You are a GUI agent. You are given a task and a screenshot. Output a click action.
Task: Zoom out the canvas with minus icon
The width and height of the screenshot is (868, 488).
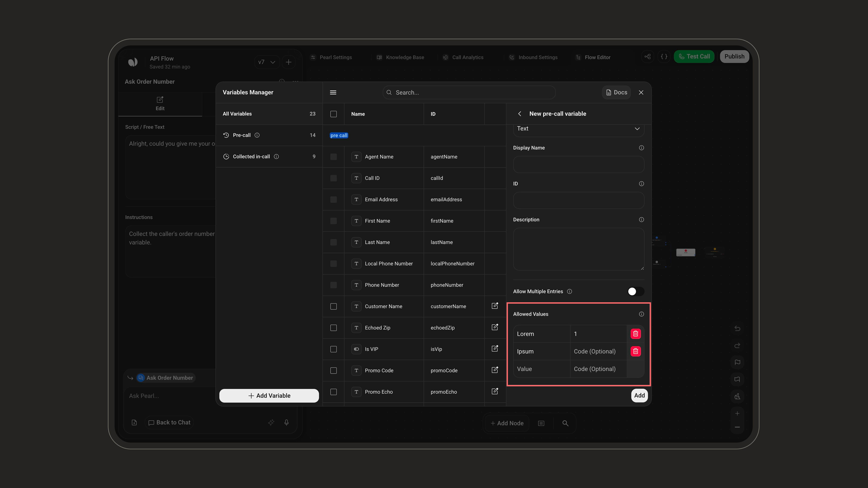coord(737,427)
